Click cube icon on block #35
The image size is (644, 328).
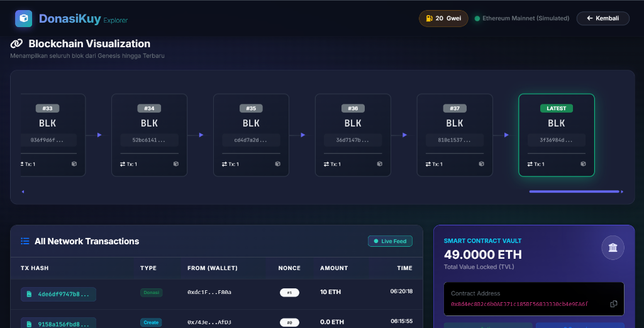[277, 164]
